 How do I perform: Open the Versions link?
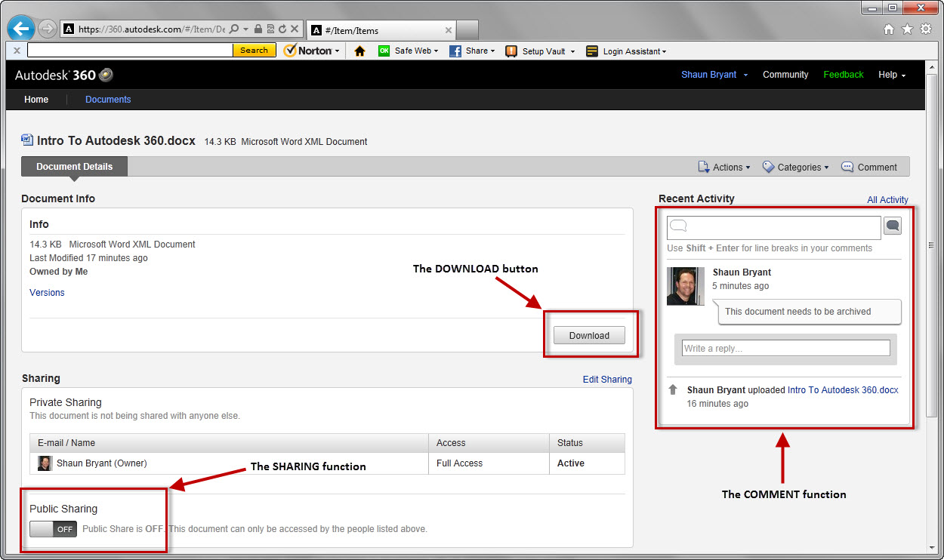(47, 293)
